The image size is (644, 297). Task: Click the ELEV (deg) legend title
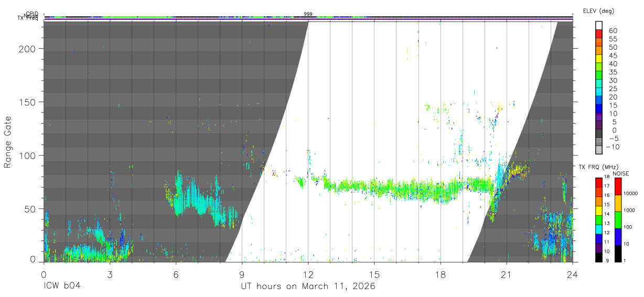598,10
